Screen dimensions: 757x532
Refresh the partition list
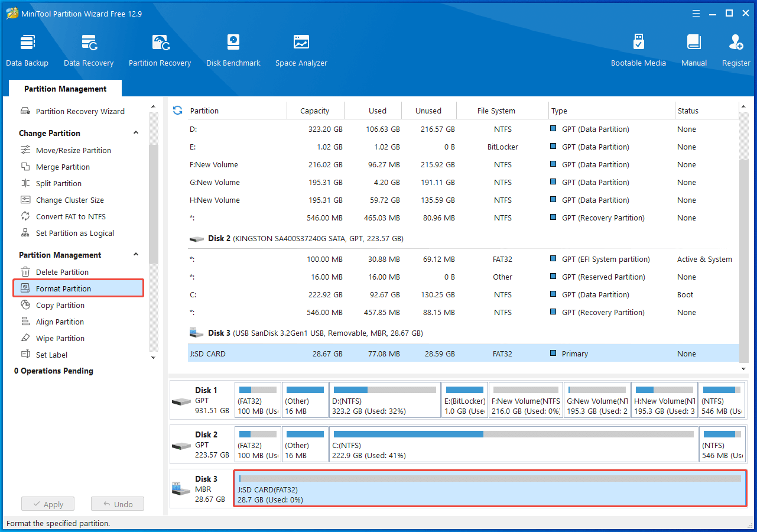[x=177, y=111]
